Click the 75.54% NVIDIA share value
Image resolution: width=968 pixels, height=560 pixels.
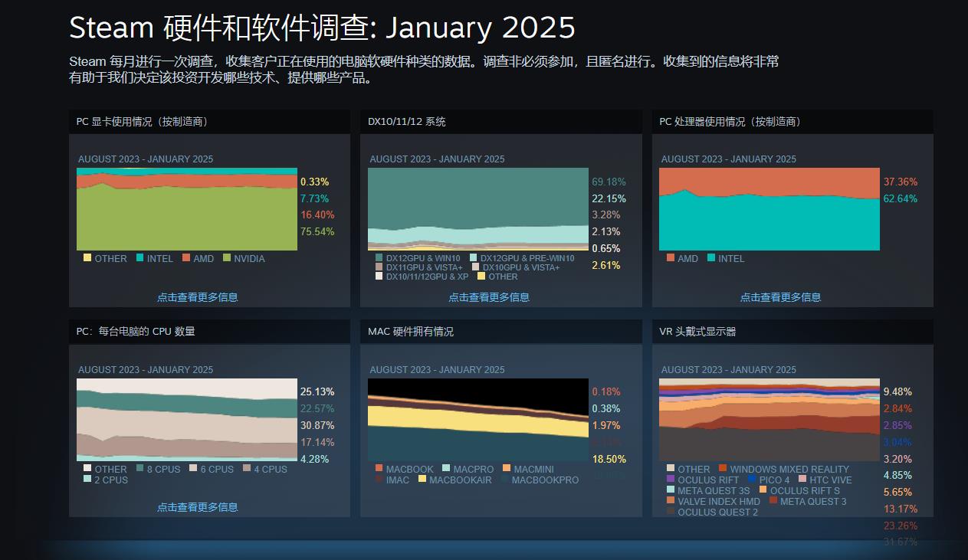coord(317,232)
